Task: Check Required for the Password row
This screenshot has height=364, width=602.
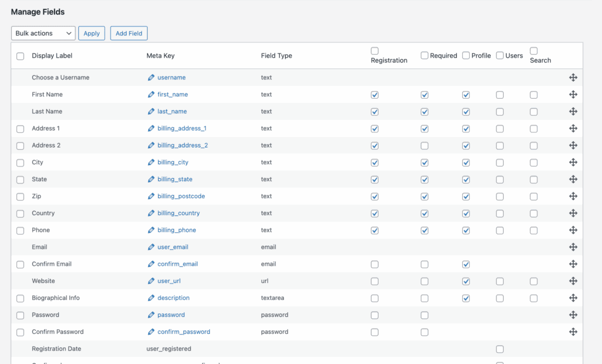Action: click(x=424, y=315)
